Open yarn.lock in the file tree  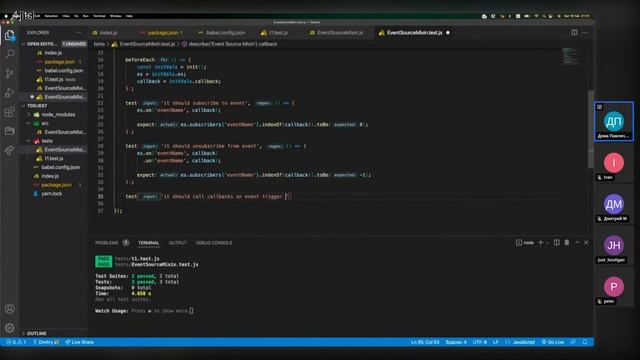(51, 193)
